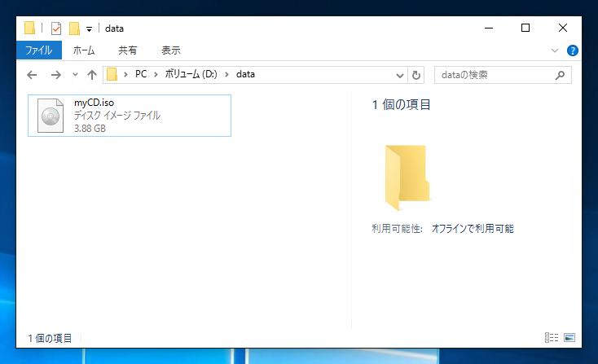The width and height of the screenshot is (598, 364).
Task: Go back with the left arrow
Action: (32, 75)
